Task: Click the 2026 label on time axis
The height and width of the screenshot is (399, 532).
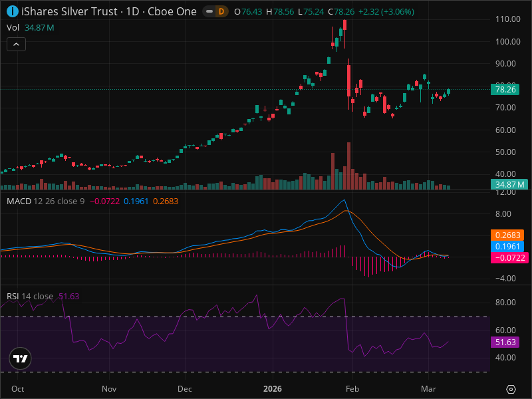Action: tap(273, 389)
